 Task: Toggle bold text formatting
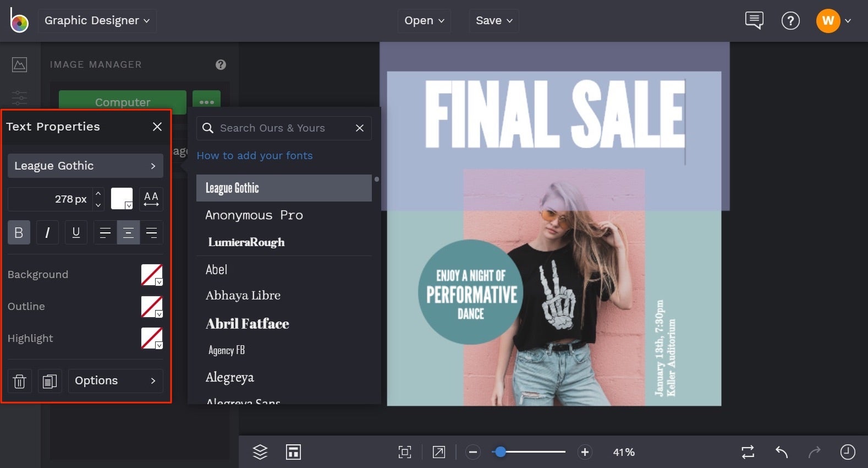[x=19, y=232]
